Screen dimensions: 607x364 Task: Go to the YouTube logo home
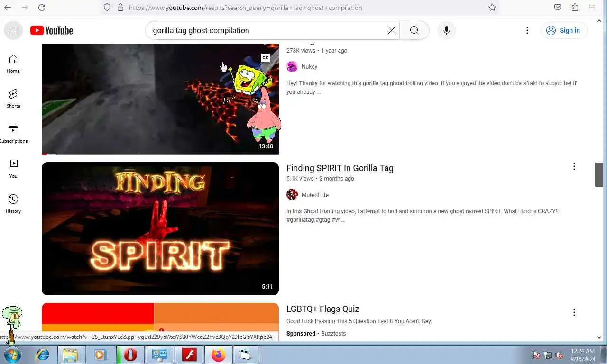pos(52,30)
